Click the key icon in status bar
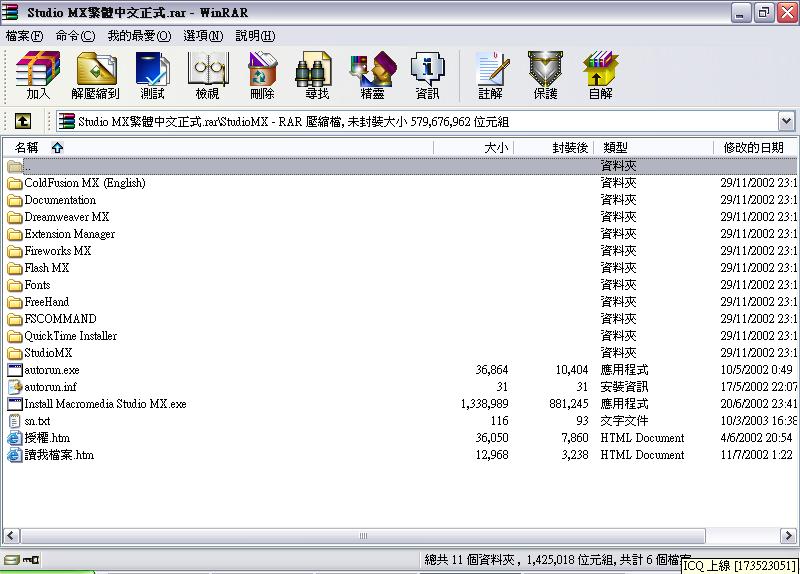The height and width of the screenshot is (574, 800). point(31,559)
